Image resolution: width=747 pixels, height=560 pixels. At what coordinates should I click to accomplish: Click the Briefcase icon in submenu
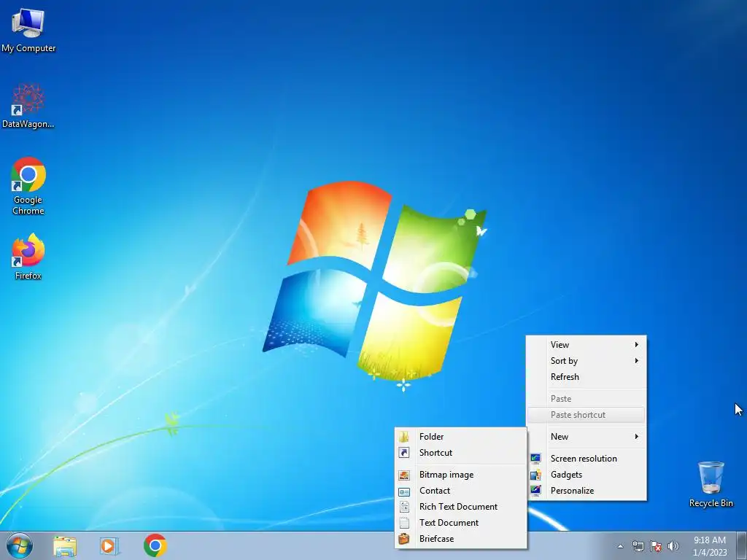pyautogui.click(x=404, y=539)
